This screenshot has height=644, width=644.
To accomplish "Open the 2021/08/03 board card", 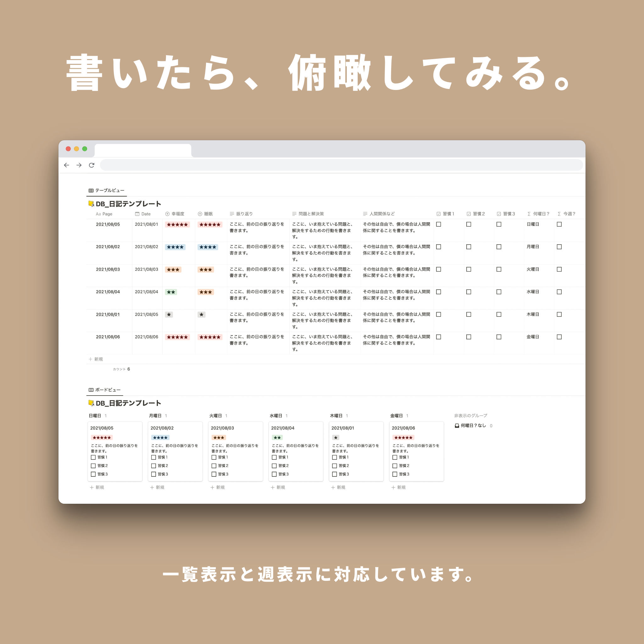I will click(236, 451).
